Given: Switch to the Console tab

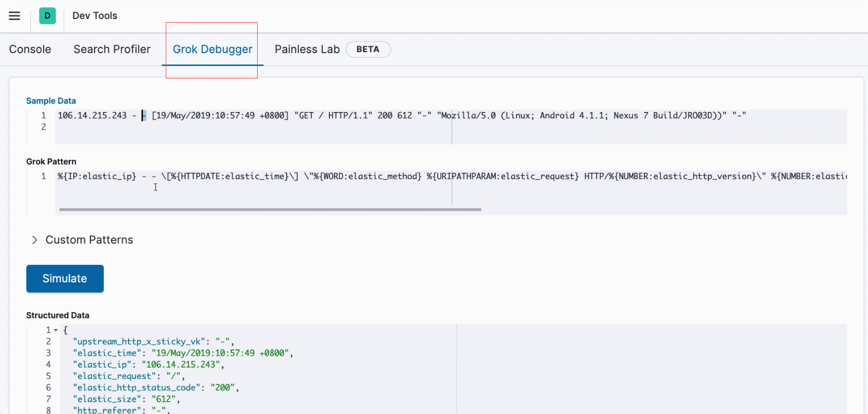Looking at the screenshot, I should pos(30,50).
